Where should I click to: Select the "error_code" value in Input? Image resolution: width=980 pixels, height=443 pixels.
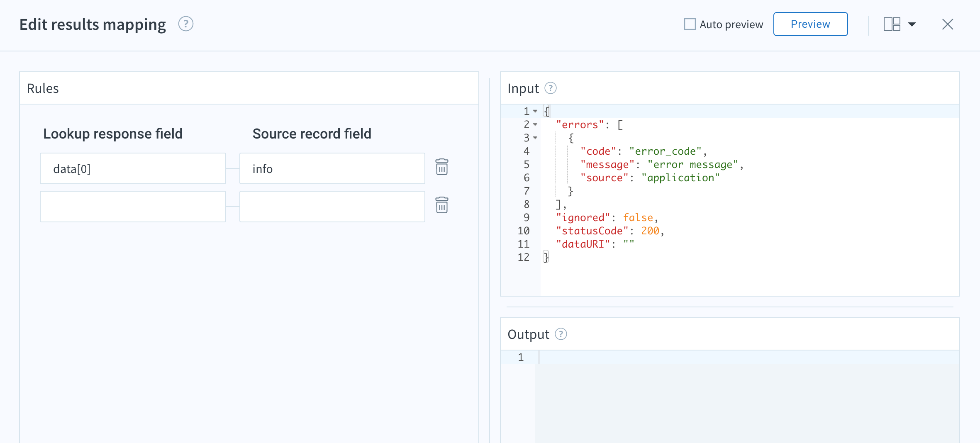tap(665, 151)
